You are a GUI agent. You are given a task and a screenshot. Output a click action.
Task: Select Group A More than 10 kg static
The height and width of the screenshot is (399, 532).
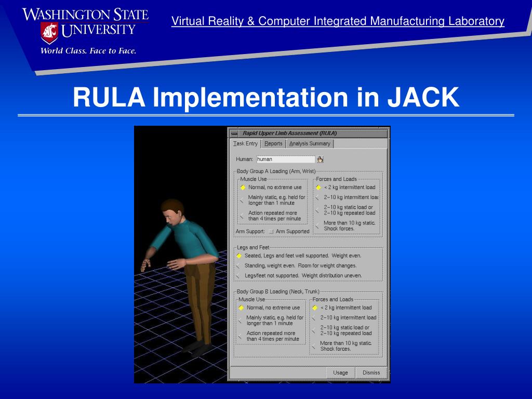click(345, 225)
